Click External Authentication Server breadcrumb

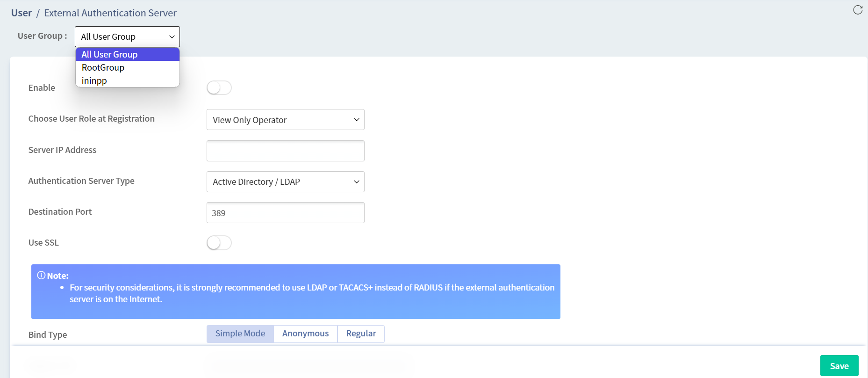(110, 13)
